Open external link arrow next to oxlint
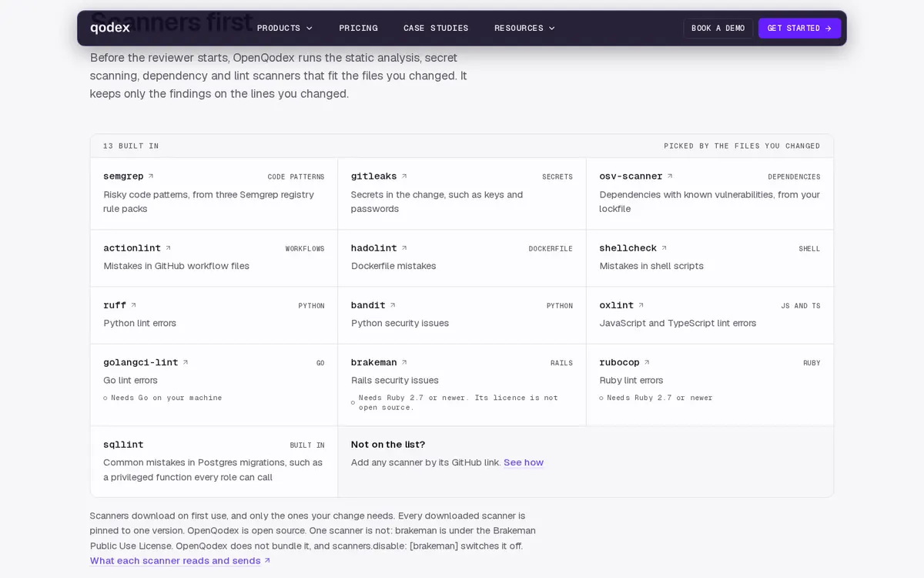Viewport: 924px width, 578px height. coord(641,305)
